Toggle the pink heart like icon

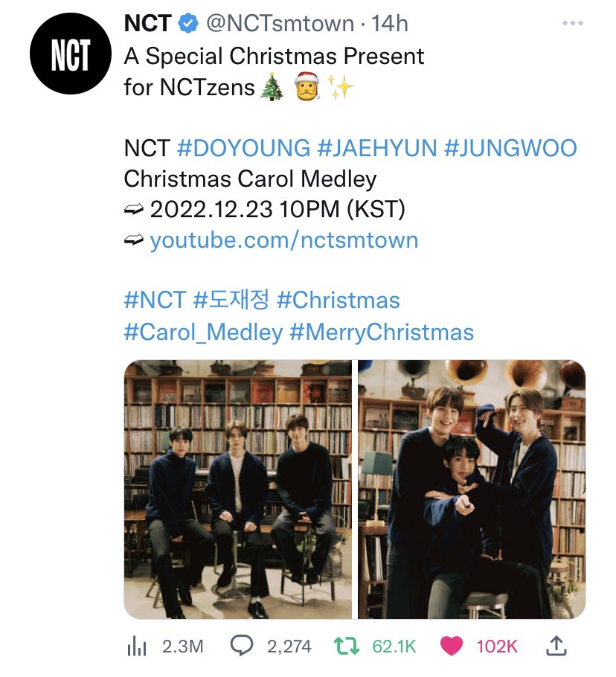click(x=452, y=646)
